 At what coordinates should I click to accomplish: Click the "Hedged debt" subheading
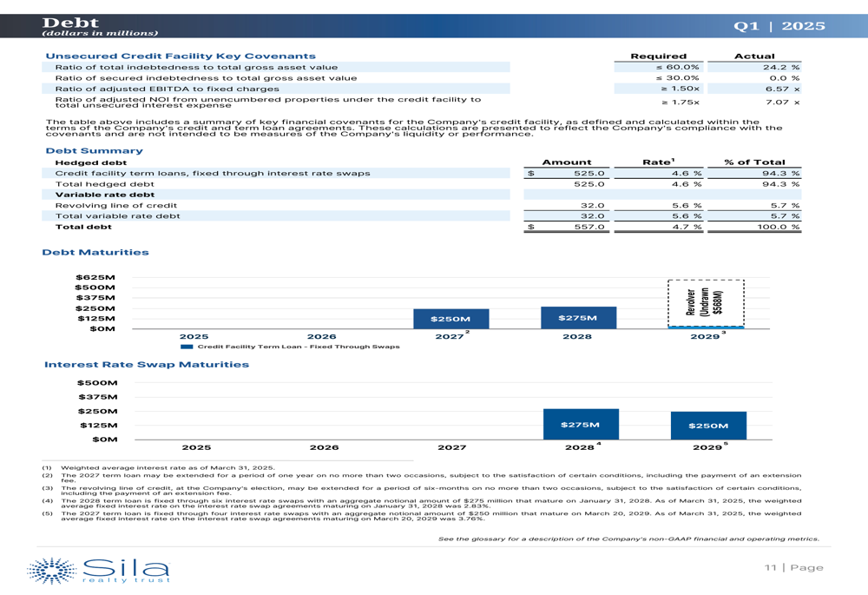(91, 163)
